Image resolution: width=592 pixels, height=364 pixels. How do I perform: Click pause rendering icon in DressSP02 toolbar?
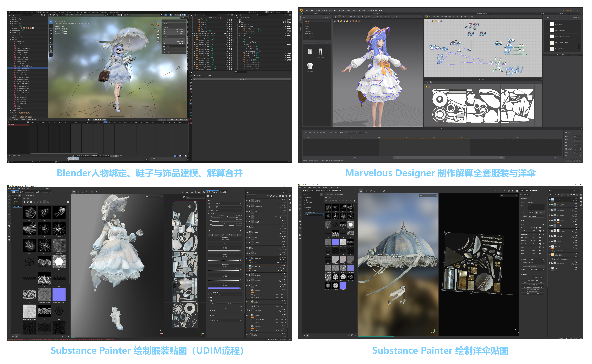tap(187, 192)
